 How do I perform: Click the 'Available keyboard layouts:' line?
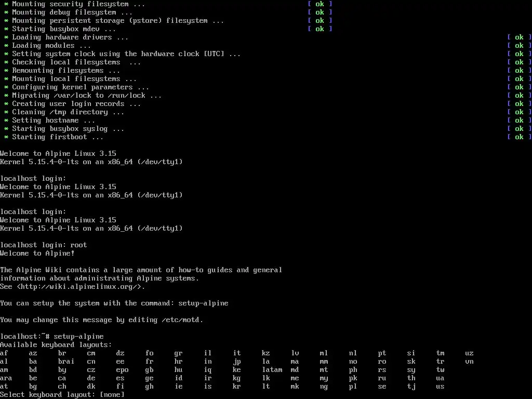[x=56, y=345]
